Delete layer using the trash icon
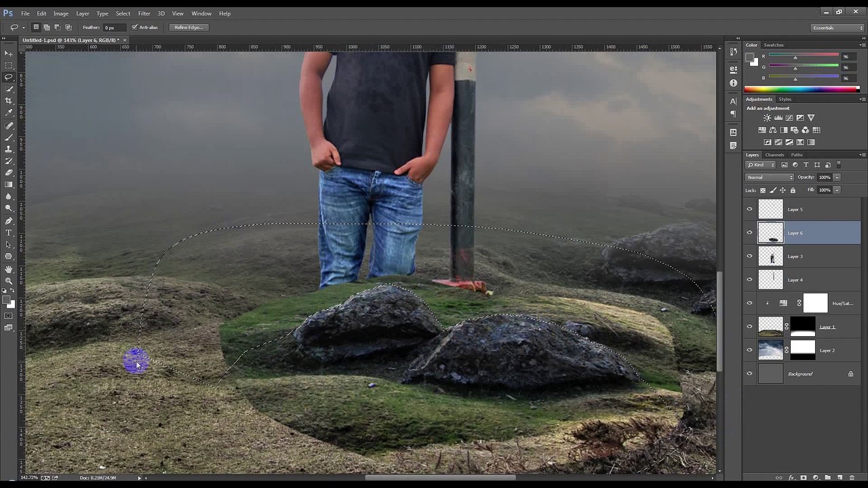The height and width of the screenshot is (488, 868). coord(852,478)
